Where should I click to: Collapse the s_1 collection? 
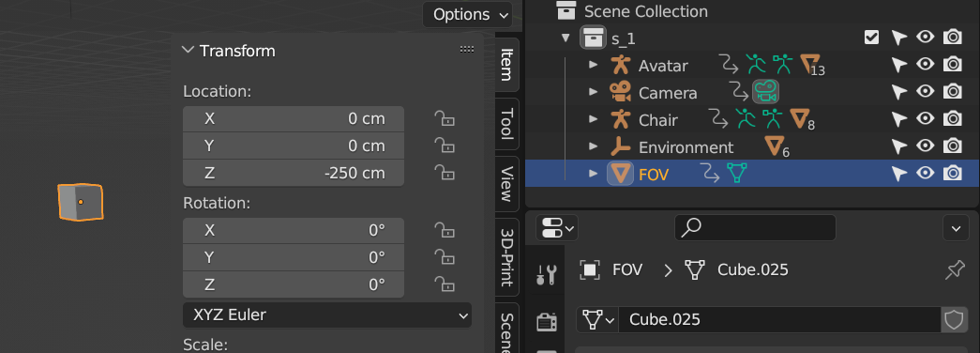point(565,38)
